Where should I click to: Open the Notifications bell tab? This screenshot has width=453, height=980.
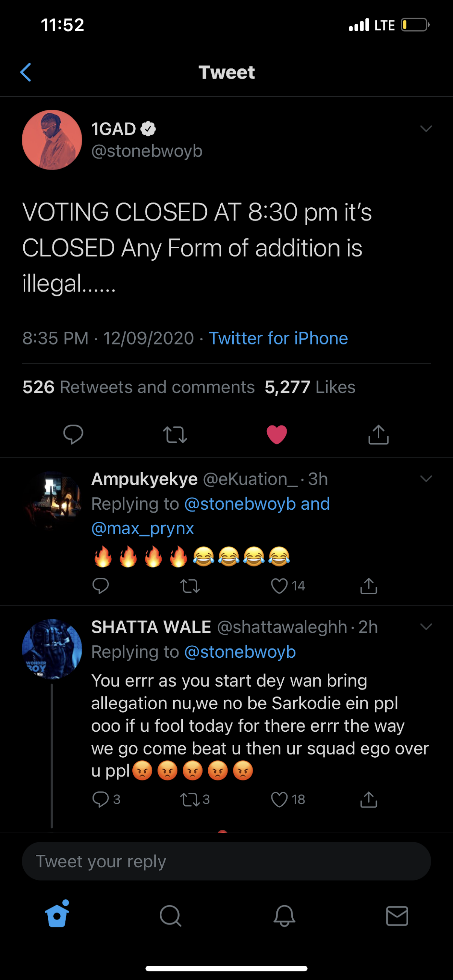pos(284,916)
